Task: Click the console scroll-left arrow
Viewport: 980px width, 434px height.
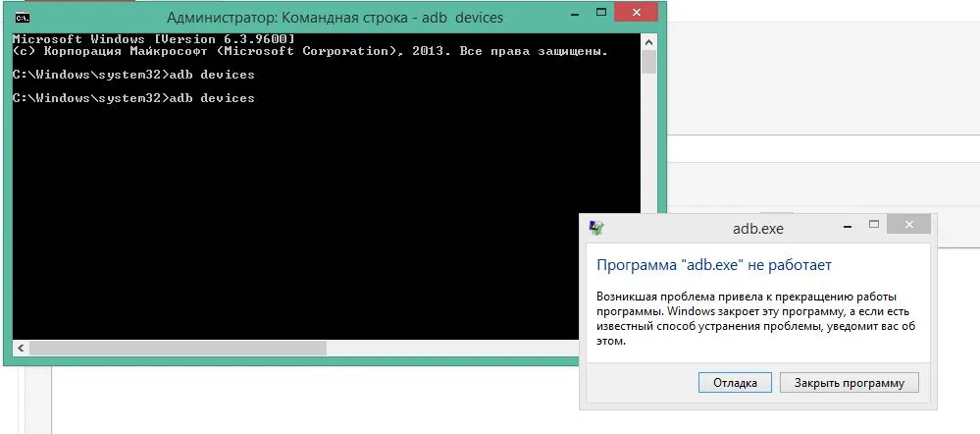Action: [20, 349]
